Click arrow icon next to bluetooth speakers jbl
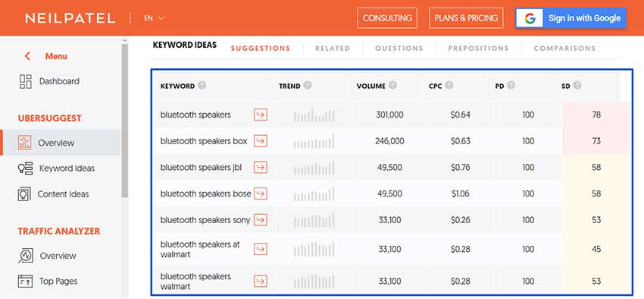Viewport: 644px width, 299px height. 261,168
